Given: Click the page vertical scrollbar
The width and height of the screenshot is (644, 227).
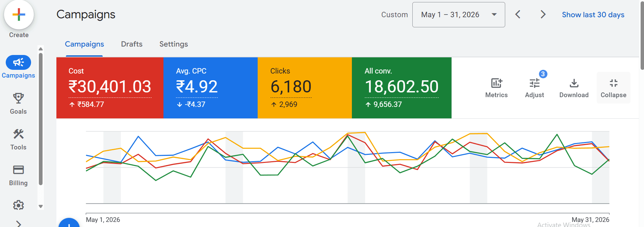Looking at the screenshot, I should 642,35.
